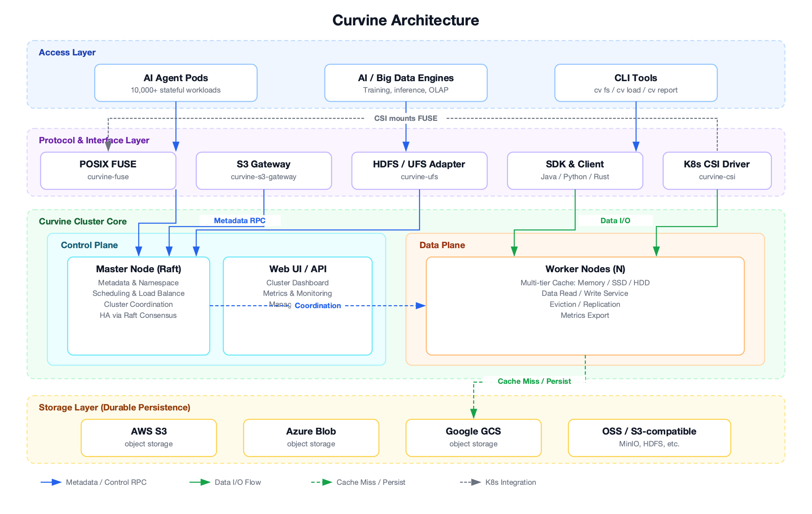Click the Protocol & Interface Layer label
812x514 pixels.
click(94, 140)
